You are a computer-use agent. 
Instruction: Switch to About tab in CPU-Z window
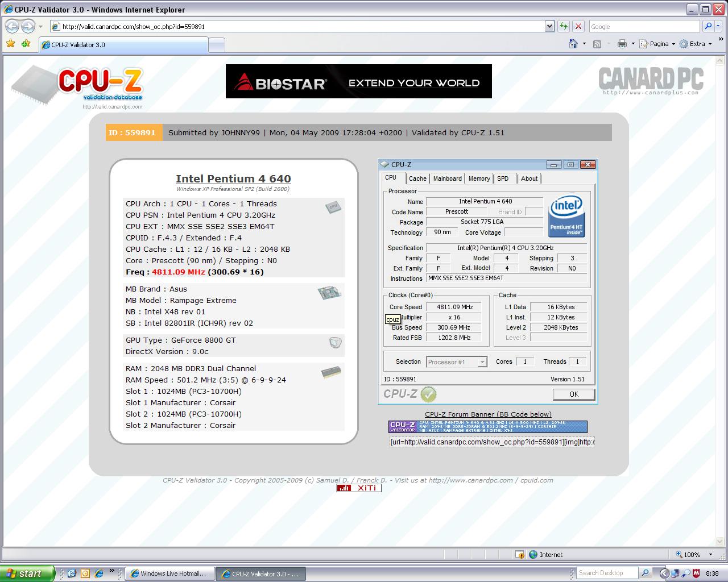click(529, 178)
